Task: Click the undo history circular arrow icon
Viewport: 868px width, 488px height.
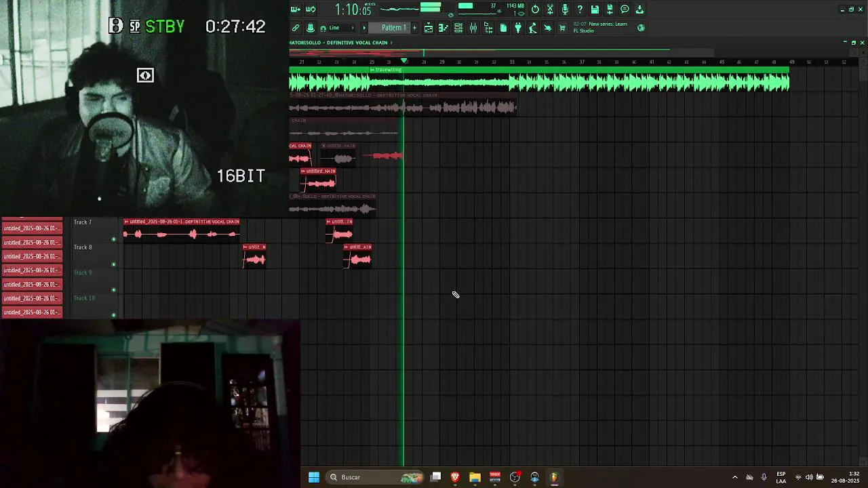Action: pyautogui.click(x=535, y=9)
